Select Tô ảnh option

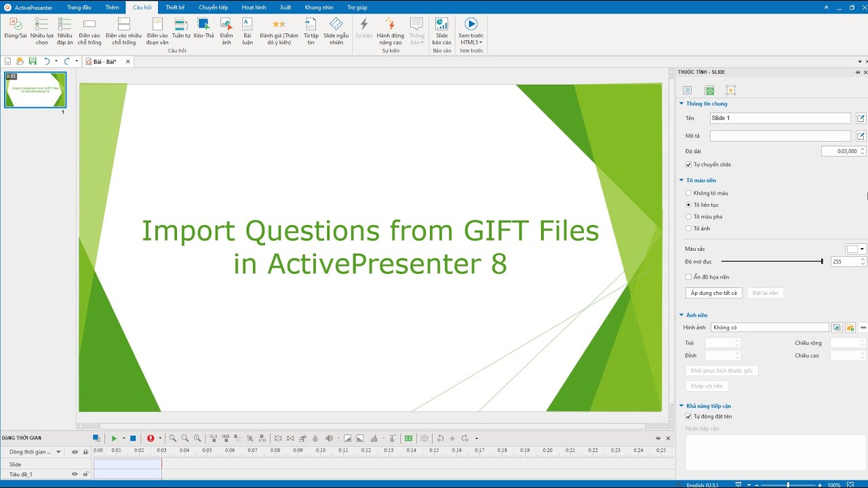click(x=689, y=228)
